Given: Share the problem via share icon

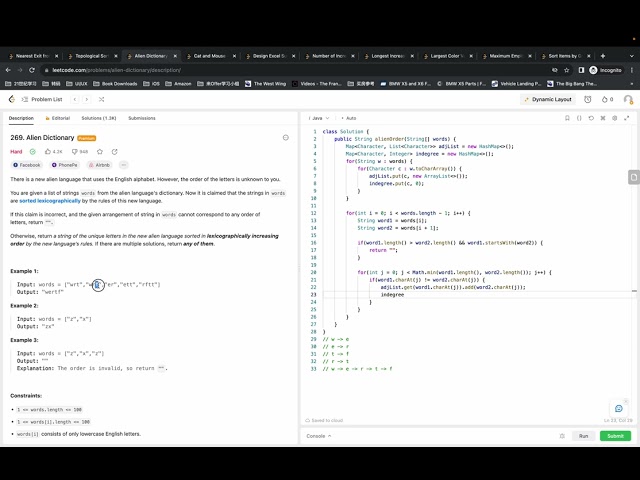Looking at the screenshot, I should (114, 151).
